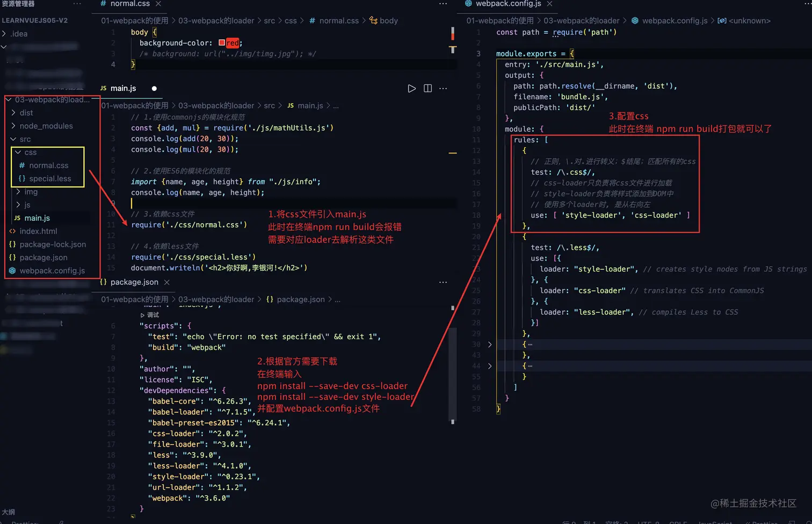Open the Explorer panel more actions menu
The height and width of the screenshot is (524, 812).
tap(77, 4)
